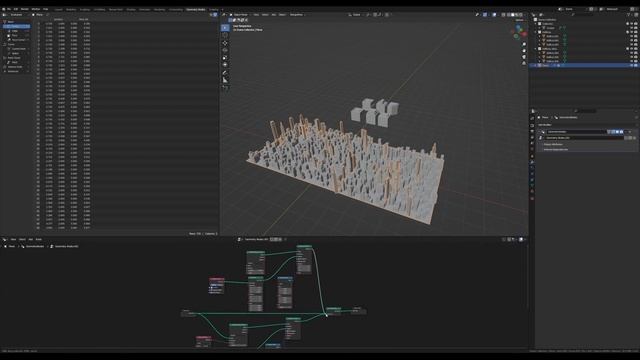640x360 pixels.
Task: Click the Geometry Nodes.001 node group field
Action: pos(584,138)
